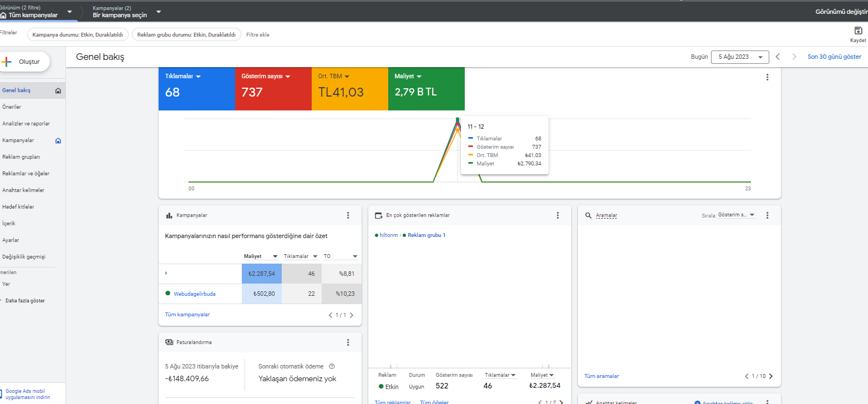Open Reklam grubu 1 link
Viewport: 868px width, 404px height.
427,235
